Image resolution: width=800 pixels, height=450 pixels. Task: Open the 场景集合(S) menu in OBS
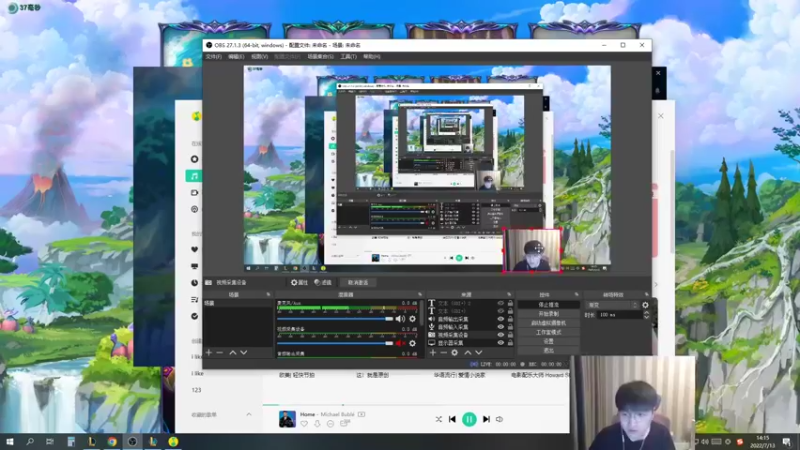320,57
